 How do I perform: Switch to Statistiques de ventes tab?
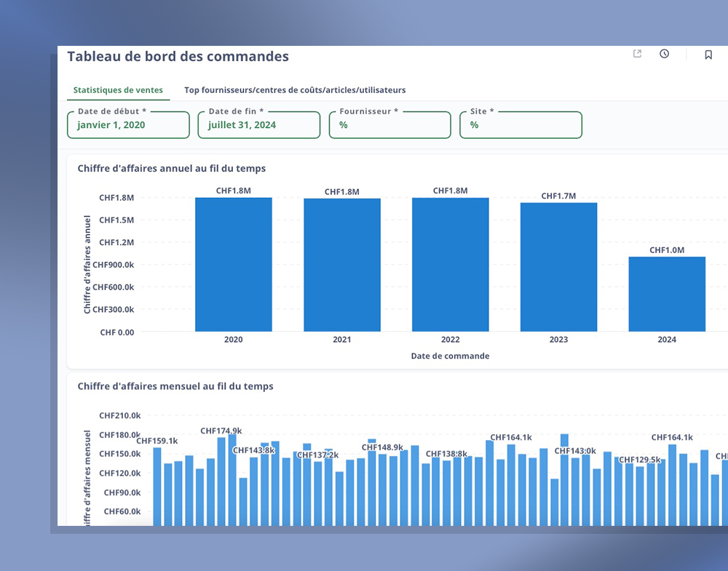[x=118, y=90]
